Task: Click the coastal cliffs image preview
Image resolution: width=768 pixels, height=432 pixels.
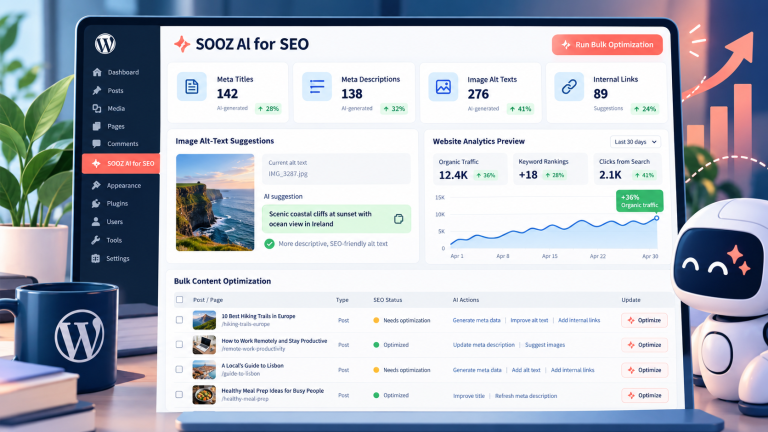Action: pos(215,202)
